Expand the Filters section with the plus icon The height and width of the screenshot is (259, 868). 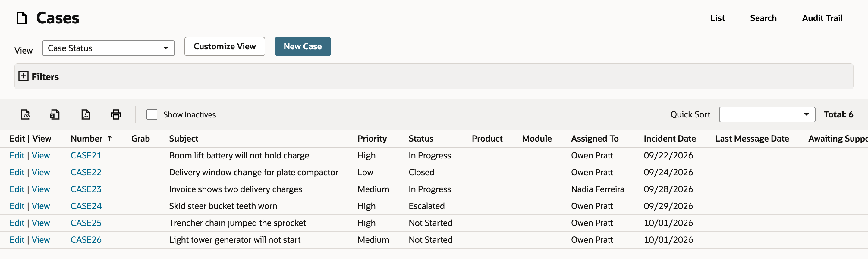(23, 76)
